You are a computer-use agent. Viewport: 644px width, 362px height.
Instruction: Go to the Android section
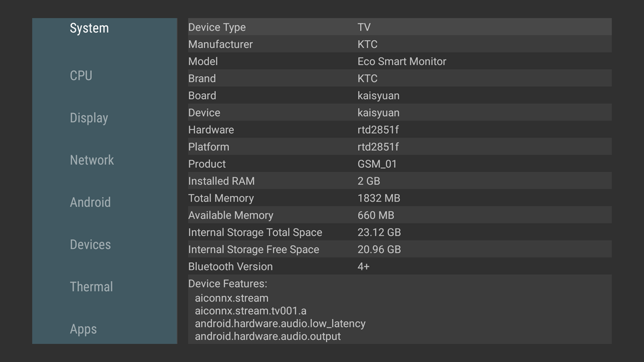90,202
